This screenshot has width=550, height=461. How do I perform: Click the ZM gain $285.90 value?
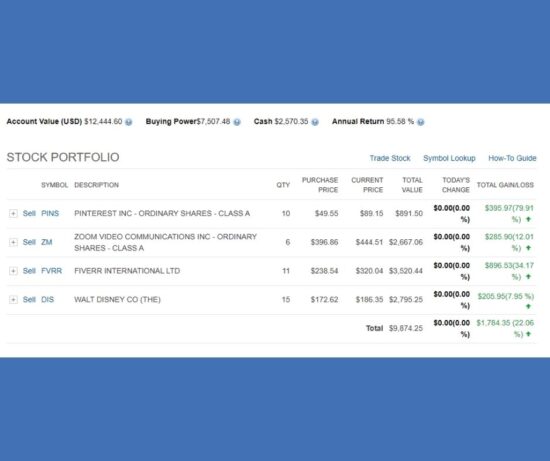(509, 242)
